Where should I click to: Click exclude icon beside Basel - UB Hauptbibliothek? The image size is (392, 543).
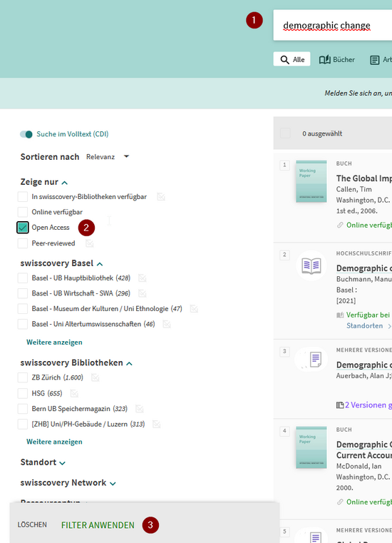click(x=143, y=278)
